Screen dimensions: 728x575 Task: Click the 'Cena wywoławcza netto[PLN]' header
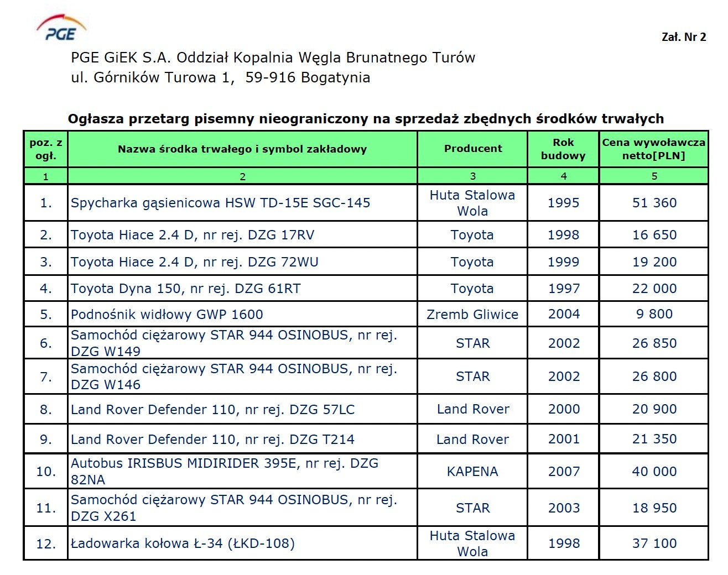(653, 149)
